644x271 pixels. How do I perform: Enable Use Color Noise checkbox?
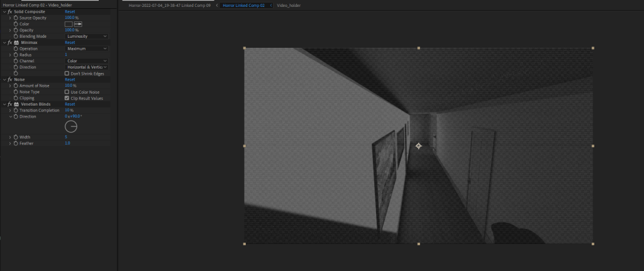(67, 92)
